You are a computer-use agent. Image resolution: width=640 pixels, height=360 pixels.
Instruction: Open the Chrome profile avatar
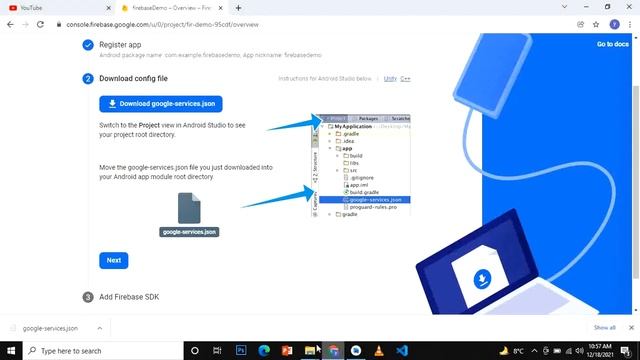point(614,24)
